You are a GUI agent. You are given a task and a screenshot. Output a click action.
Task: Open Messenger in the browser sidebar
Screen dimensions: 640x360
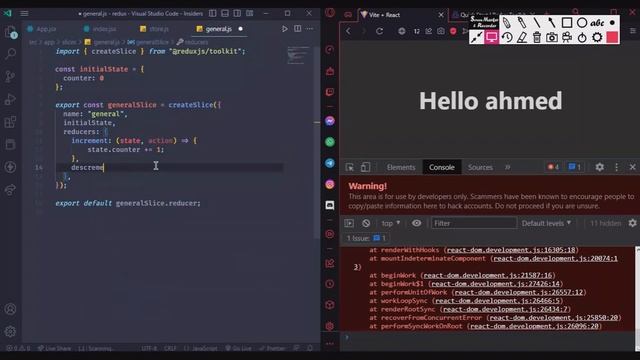click(x=330, y=121)
